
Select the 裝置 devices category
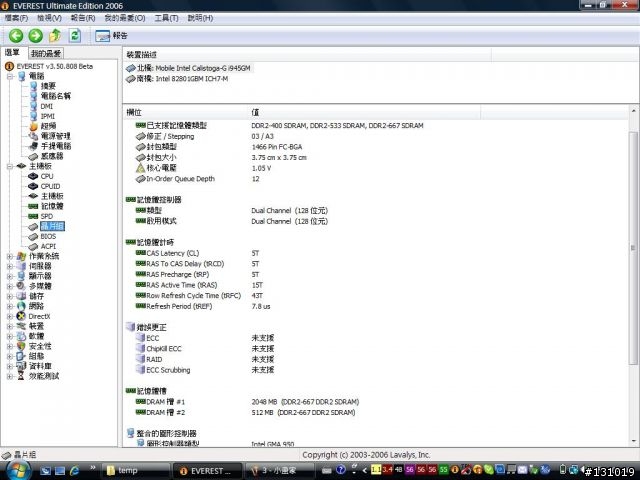click(x=36, y=326)
